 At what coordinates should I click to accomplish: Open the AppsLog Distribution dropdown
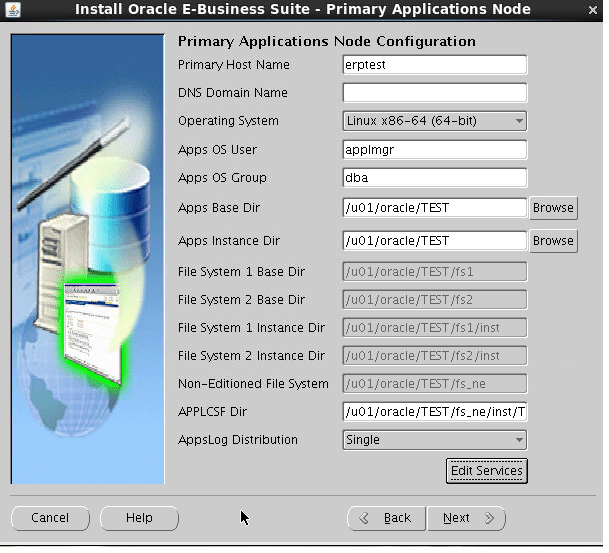[x=435, y=440]
